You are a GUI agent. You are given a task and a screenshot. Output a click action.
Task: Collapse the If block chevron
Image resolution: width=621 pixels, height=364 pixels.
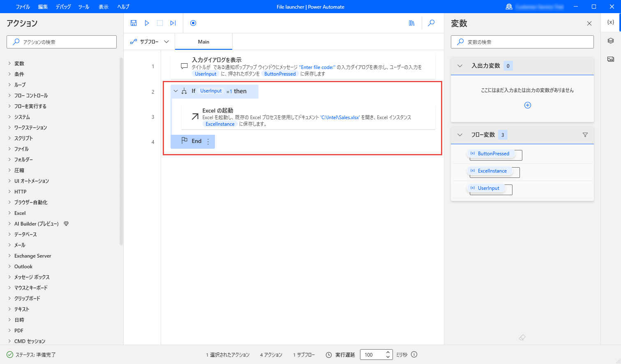coord(176,91)
